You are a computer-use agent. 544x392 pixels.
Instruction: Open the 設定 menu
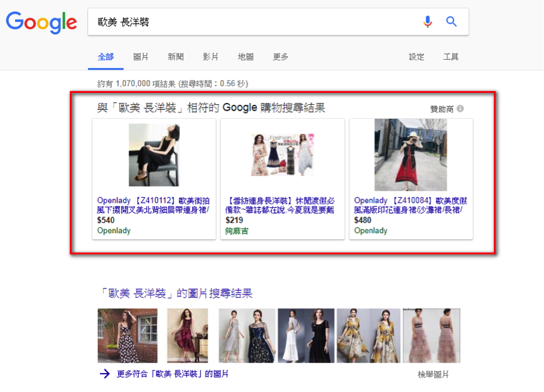(416, 57)
